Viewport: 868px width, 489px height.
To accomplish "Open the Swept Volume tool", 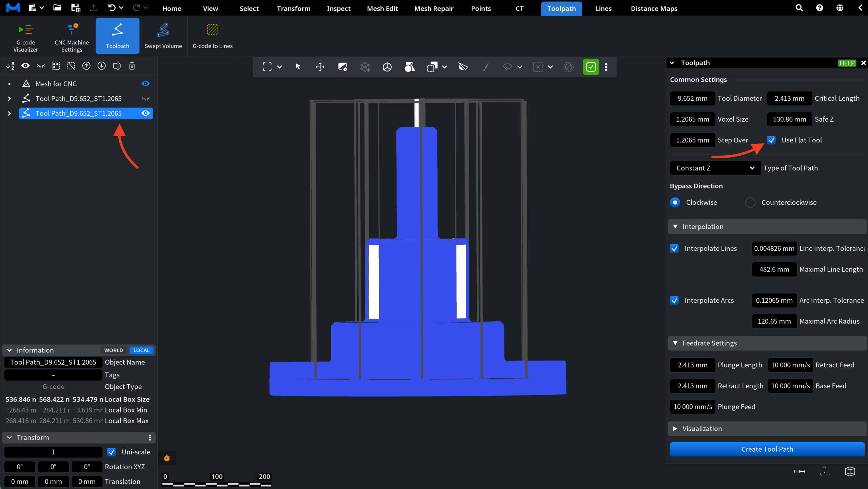I will [x=163, y=36].
